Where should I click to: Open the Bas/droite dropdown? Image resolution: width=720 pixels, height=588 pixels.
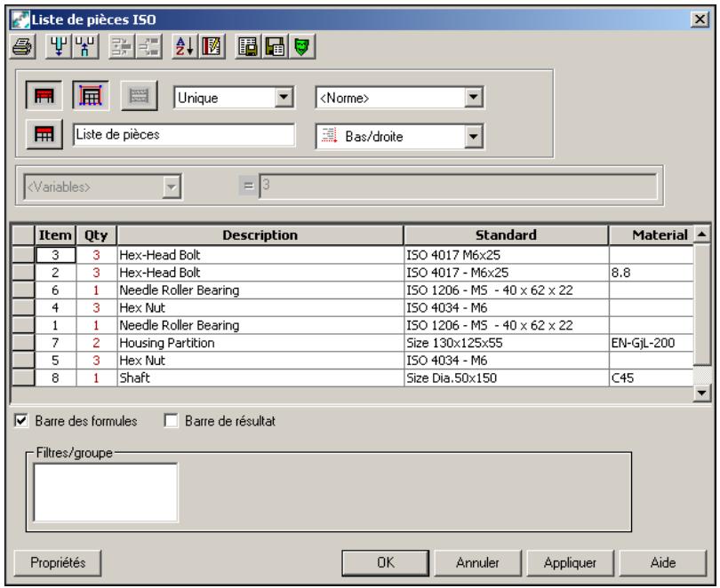point(473,137)
